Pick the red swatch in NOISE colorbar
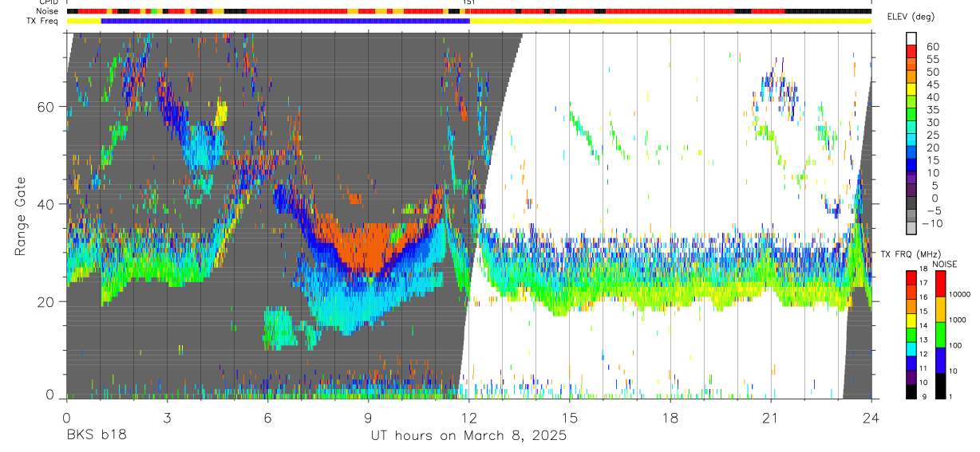The height and width of the screenshot is (452, 980). pyautogui.click(x=940, y=283)
